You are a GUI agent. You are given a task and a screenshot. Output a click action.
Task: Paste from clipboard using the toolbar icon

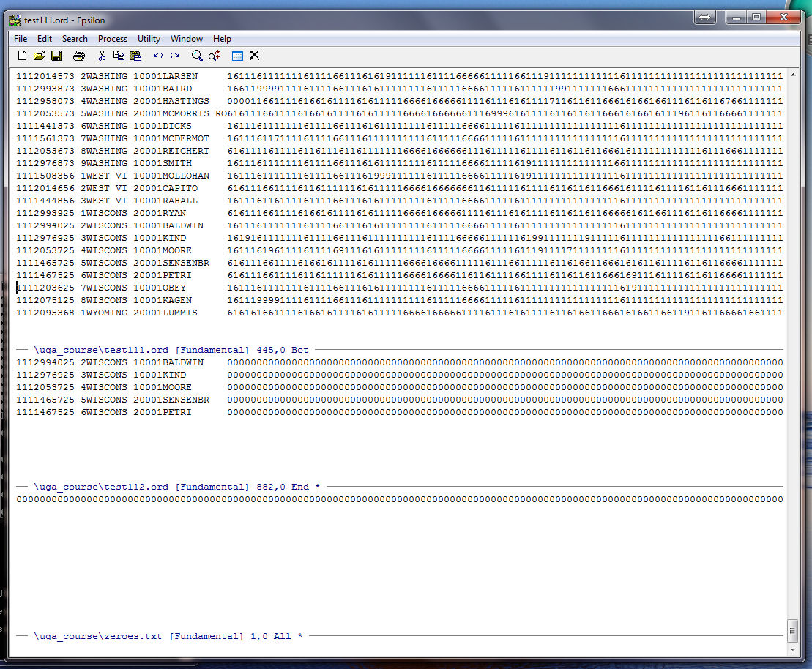pyautogui.click(x=135, y=56)
